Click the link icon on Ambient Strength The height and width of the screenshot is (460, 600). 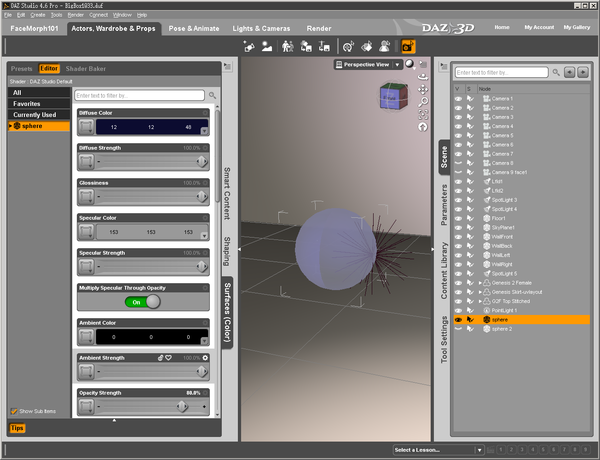click(x=161, y=358)
